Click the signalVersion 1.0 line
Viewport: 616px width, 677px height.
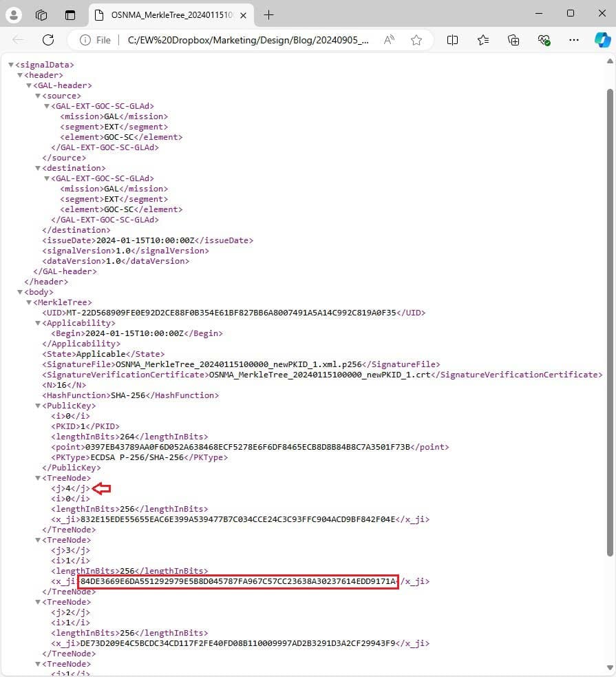pyautogui.click(x=125, y=251)
